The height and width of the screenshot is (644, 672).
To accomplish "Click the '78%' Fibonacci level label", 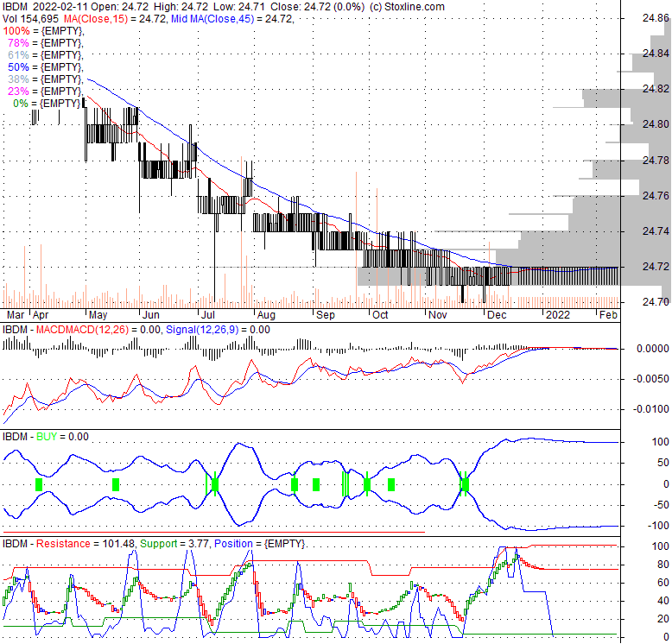I will (x=18, y=43).
